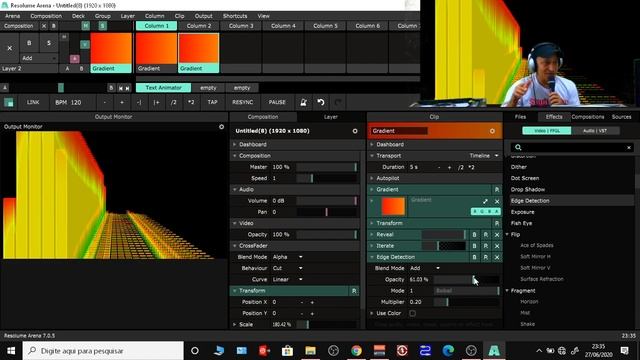Viewport: 640px width, 360px height.
Task: Reset the clip Transform with R
Action: 497,223
